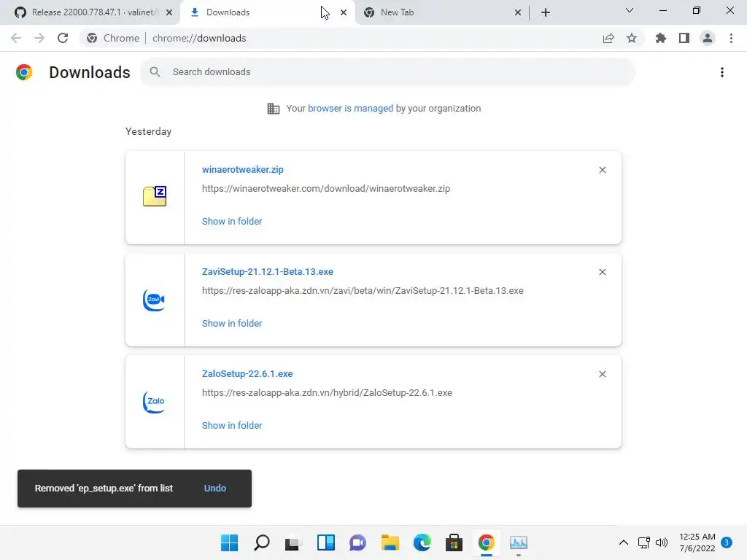Image resolution: width=747 pixels, height=560 pixels.
Task: Toggle the side panel icon
Action: 684,38
